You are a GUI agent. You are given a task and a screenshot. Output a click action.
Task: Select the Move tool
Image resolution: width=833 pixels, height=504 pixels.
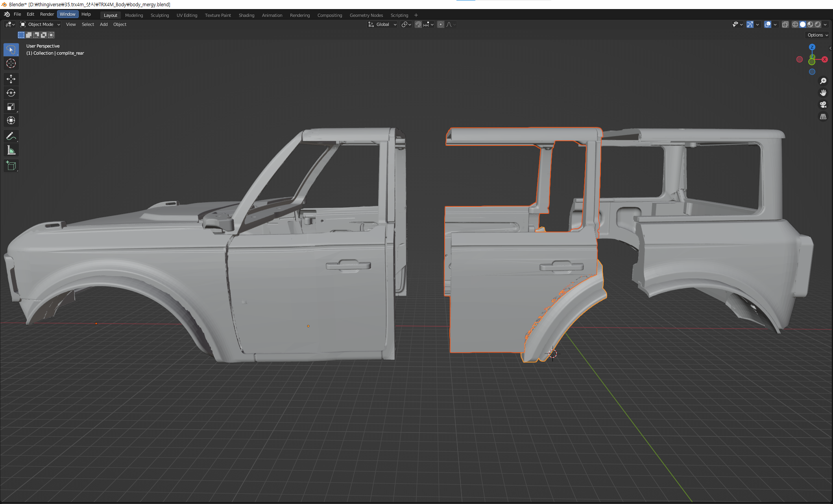pyautogui.click(x=11, y=79)
